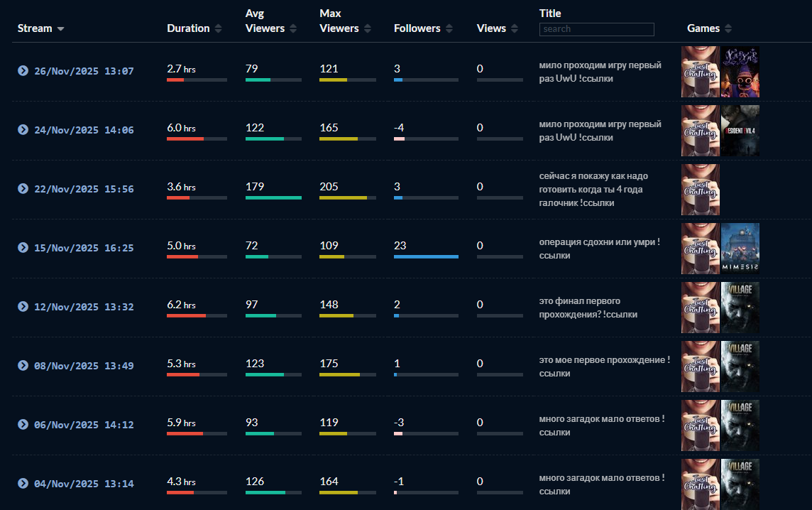Expand the 24/Nov/2025 stream row arrow icon

click(23, 130)
